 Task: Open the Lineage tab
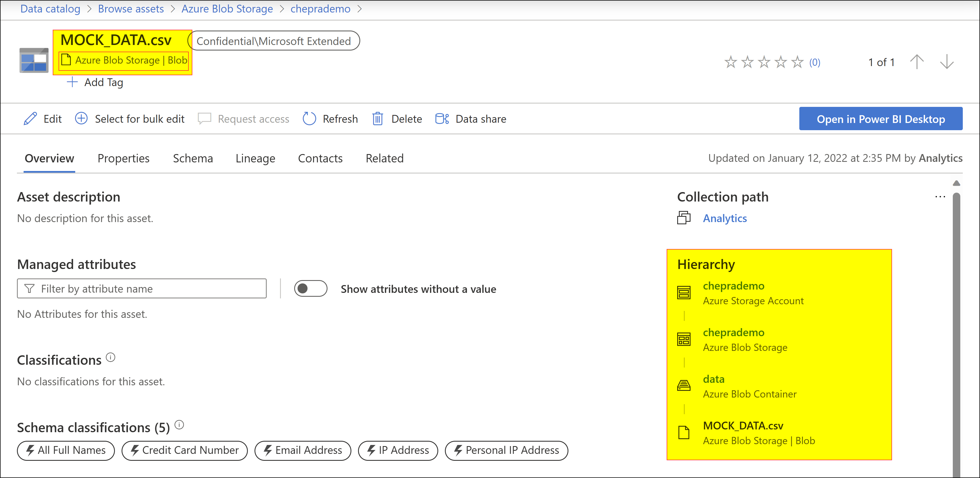pos(255,158)
